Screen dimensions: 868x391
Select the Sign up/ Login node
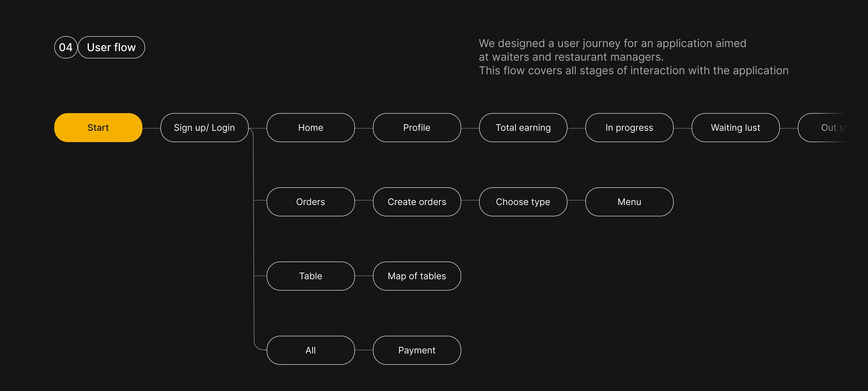point(204,128)
